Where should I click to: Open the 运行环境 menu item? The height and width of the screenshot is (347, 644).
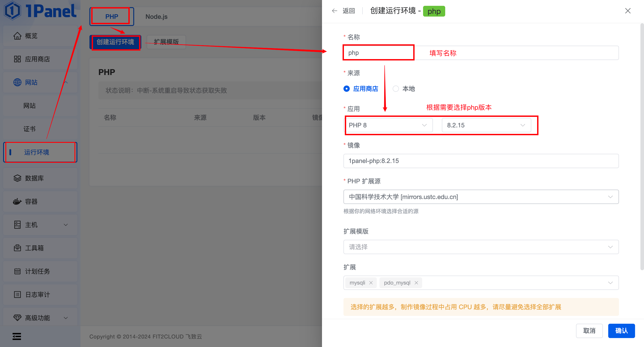tap(40, 152)
